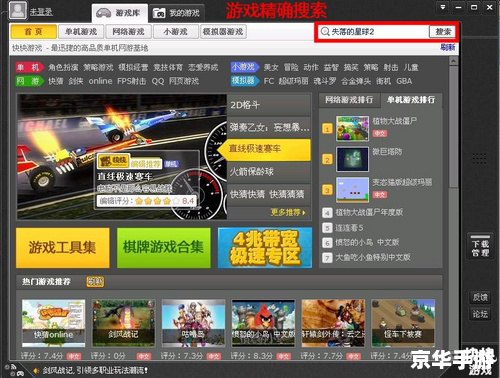
Task: Click the red 单机 category tag
Action: click(29, 67)
